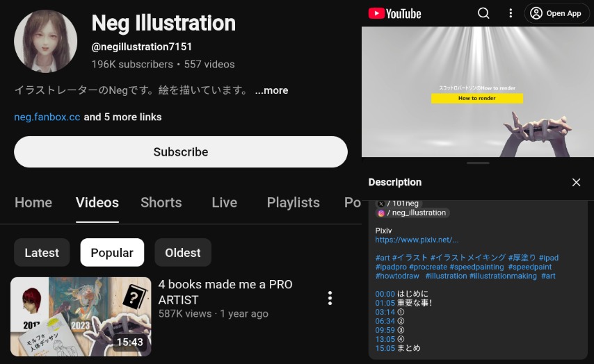Click hashtag #procreate
The width and height of the screenshot is (594, 364).
click(x=428, y=267)
